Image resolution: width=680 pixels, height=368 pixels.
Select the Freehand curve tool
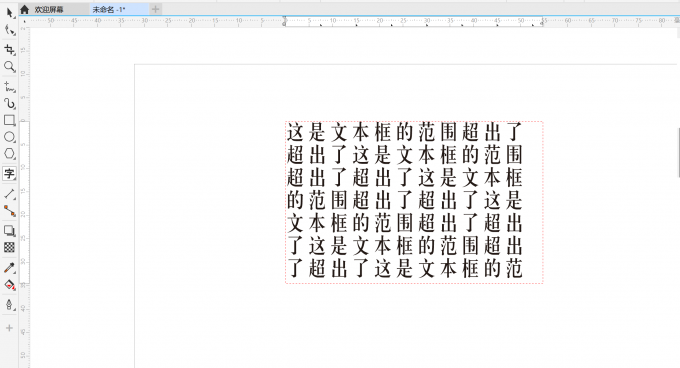[9, 87]
